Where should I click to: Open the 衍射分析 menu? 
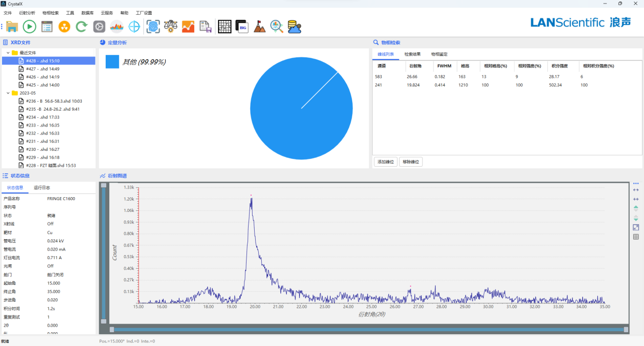coord(27,13)
